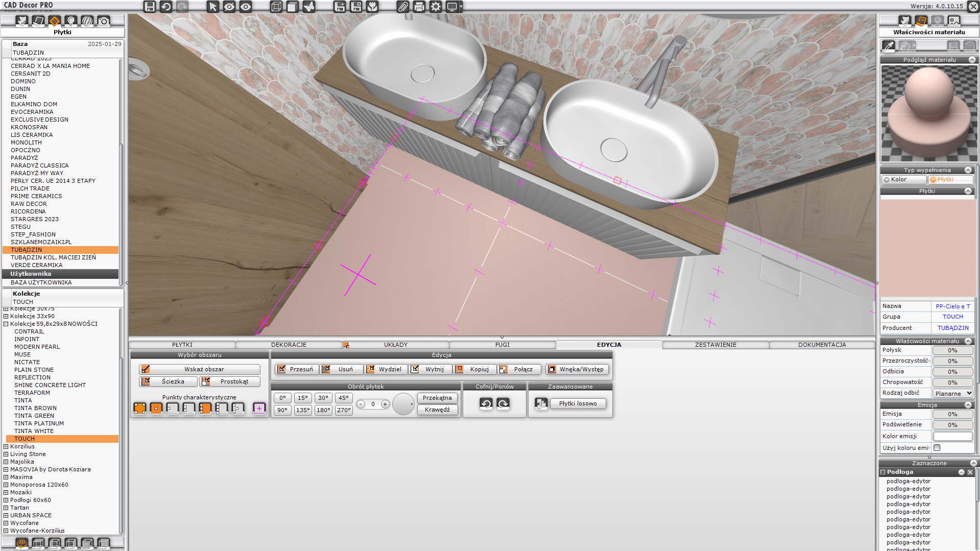The image size is (980, 551).
Task: Click the paperclip attachment icon
Action: click(403, 7)
